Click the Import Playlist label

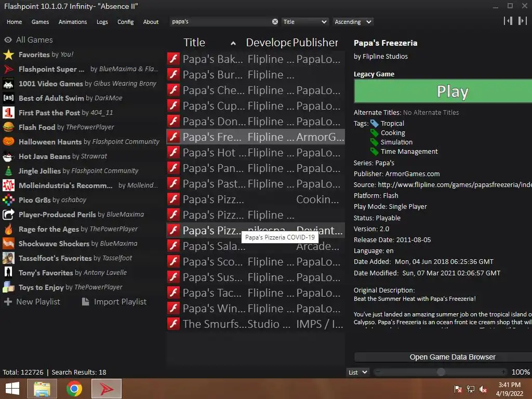120,302
